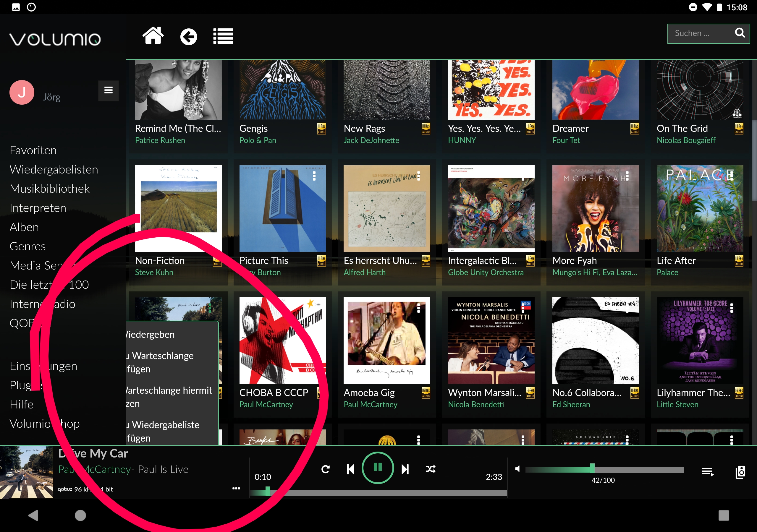Screen dimensions: 757x532
Task: Open the play queue
Action: pyautogui.click(x=708, y=472)
